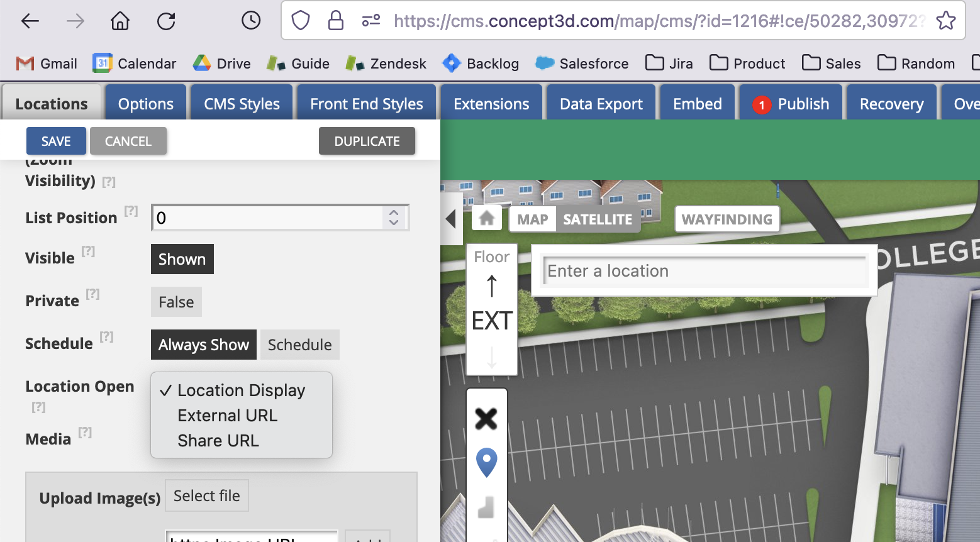980x542 pixels.
Task: Open browser history clock icon
Action: (x=251, y=21)
